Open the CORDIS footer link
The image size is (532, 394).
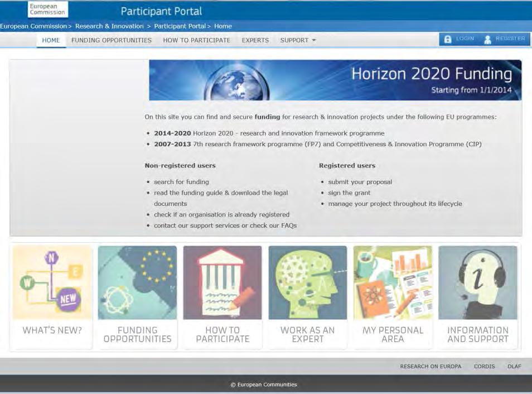coord(484,367)
